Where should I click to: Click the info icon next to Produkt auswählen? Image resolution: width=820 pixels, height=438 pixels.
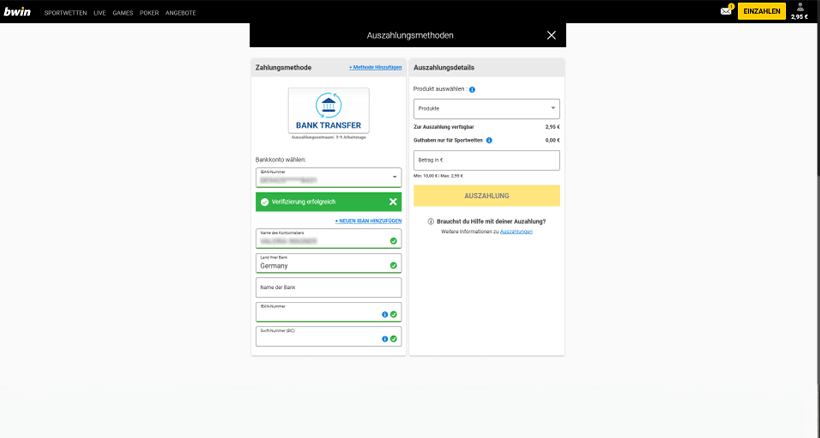472,89
